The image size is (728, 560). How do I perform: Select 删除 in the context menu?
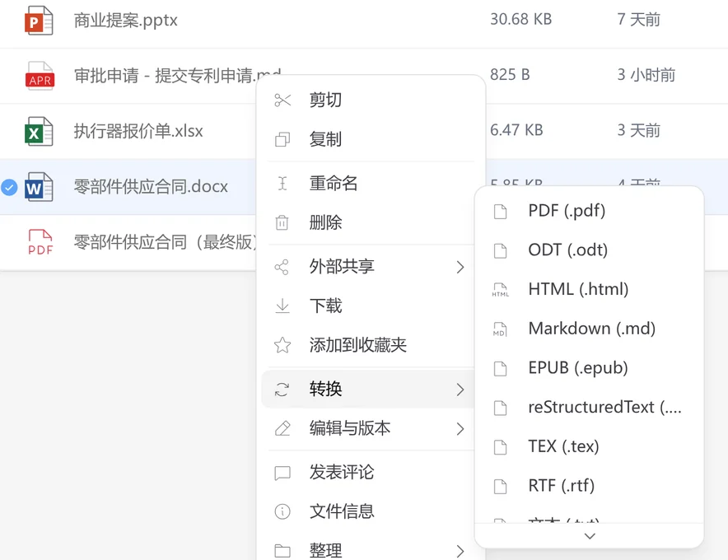pyautogui.click(x=371, y=222)
